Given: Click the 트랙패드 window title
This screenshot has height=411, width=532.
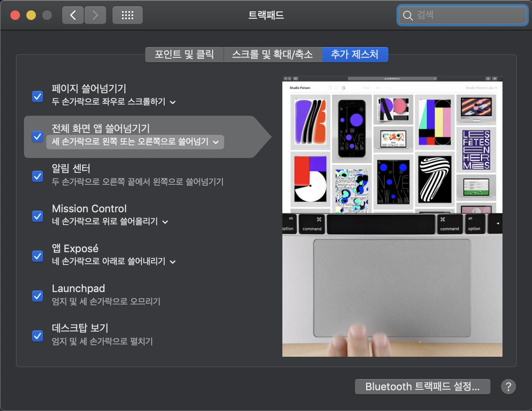Looking at the screenshot, I should point(266,15).
